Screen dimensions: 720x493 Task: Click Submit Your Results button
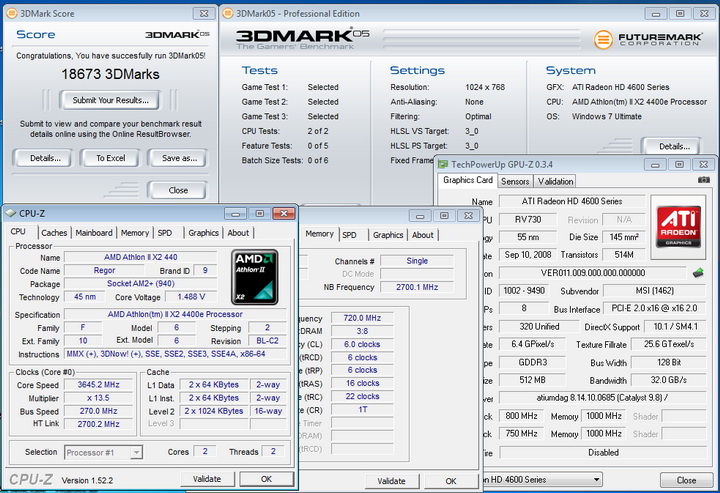(x=110, y=100)
